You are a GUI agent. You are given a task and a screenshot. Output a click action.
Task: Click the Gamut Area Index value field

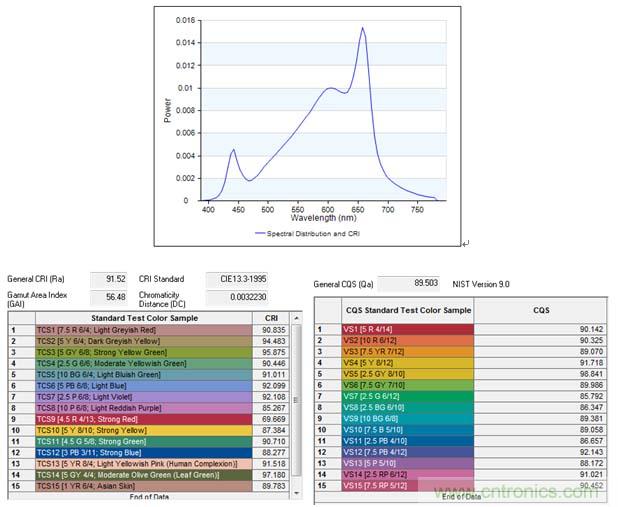coord(109,296)
